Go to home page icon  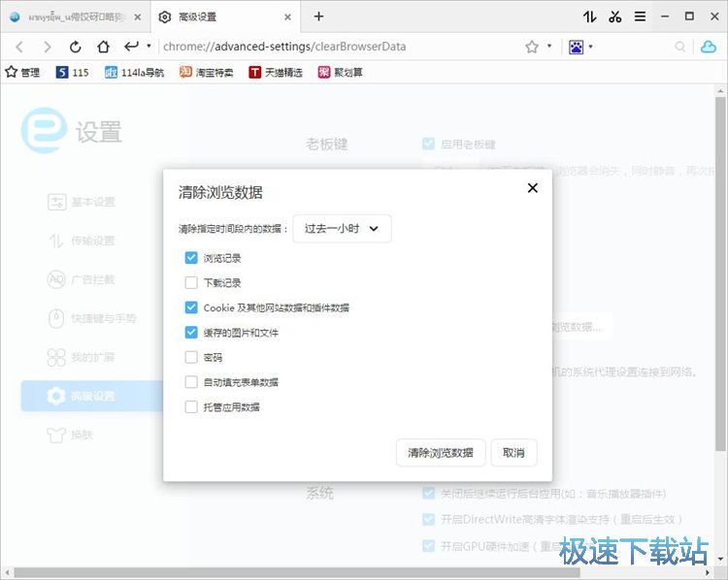(103, 47)
